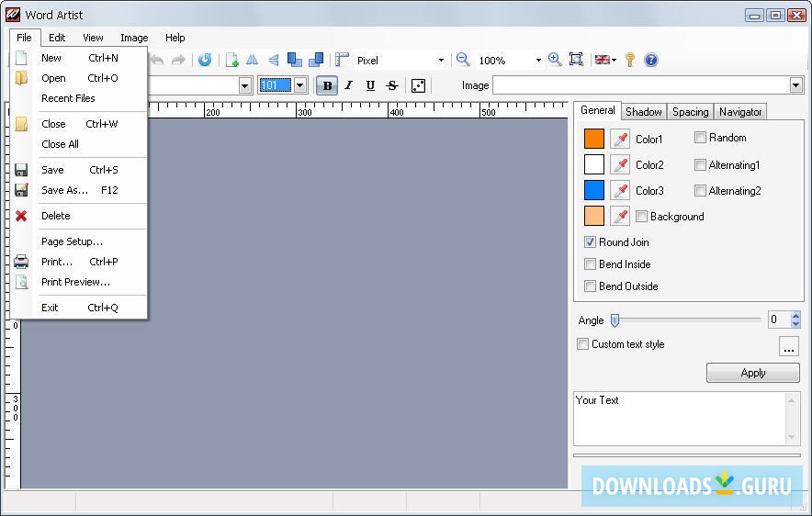Open the Help menu
Image resolution: width=812 pixels, height=516 pixels.
[175, 38]
